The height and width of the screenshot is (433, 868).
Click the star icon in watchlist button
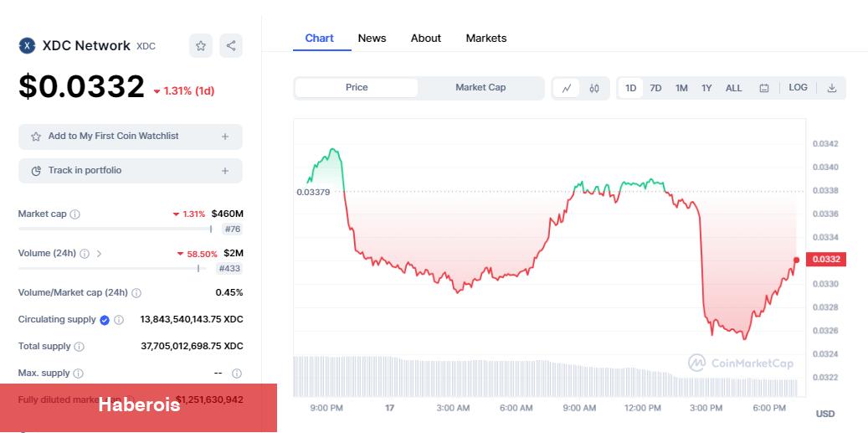click(36, 137)
